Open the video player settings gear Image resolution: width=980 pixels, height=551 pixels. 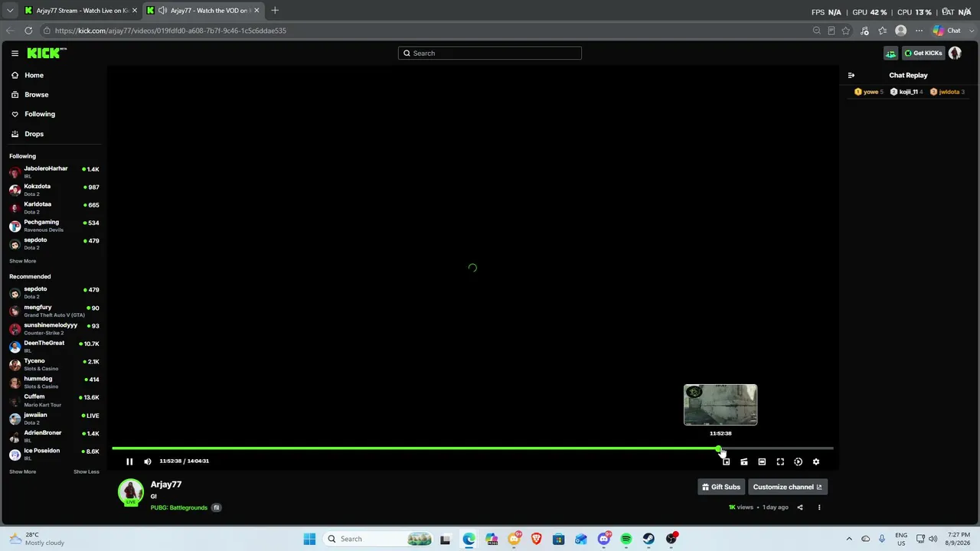tap(816, 461)
